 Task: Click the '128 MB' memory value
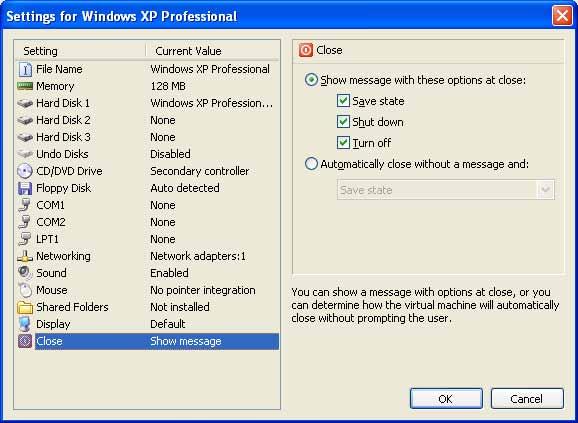point(168,86)
